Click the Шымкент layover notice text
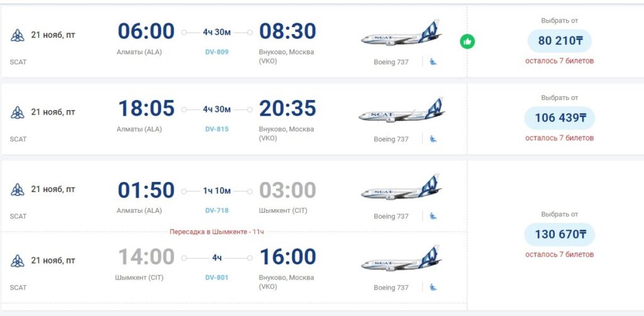This screenshot has width=644, height=316. point(216,232)
